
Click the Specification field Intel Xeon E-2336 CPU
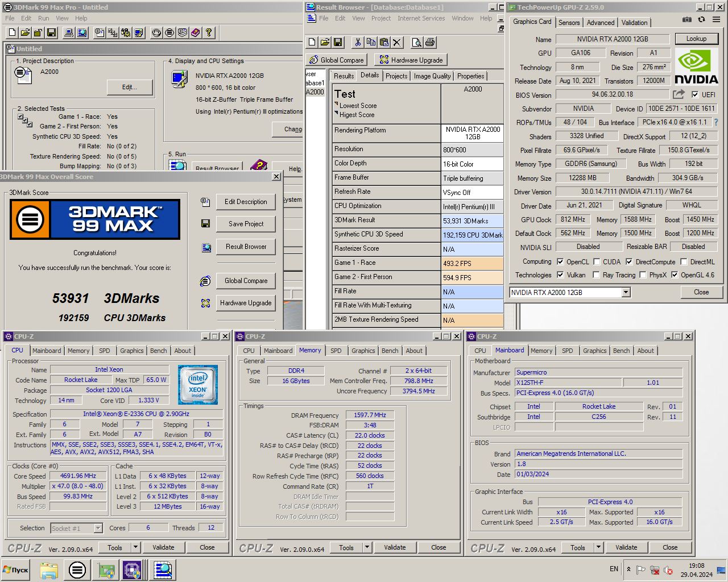tap(136, 414)
